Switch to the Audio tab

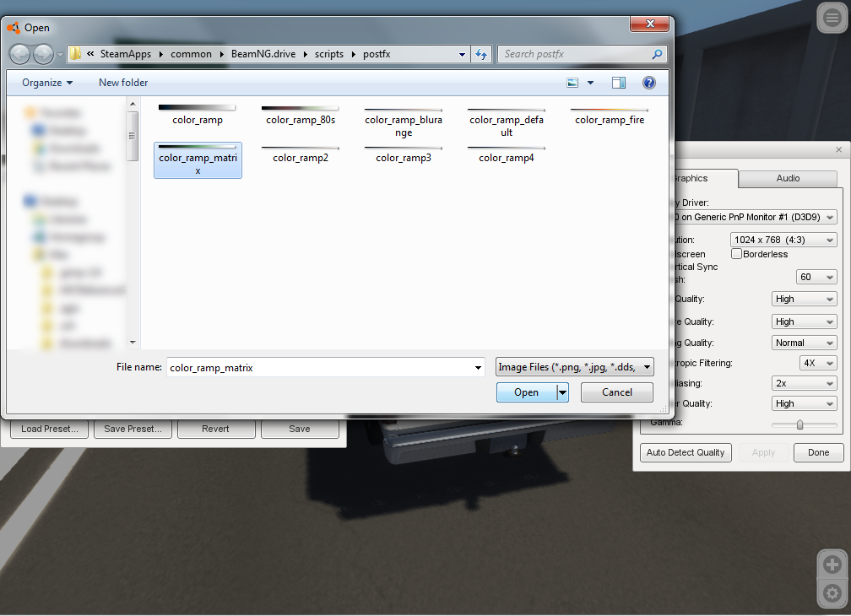[788, 178]
